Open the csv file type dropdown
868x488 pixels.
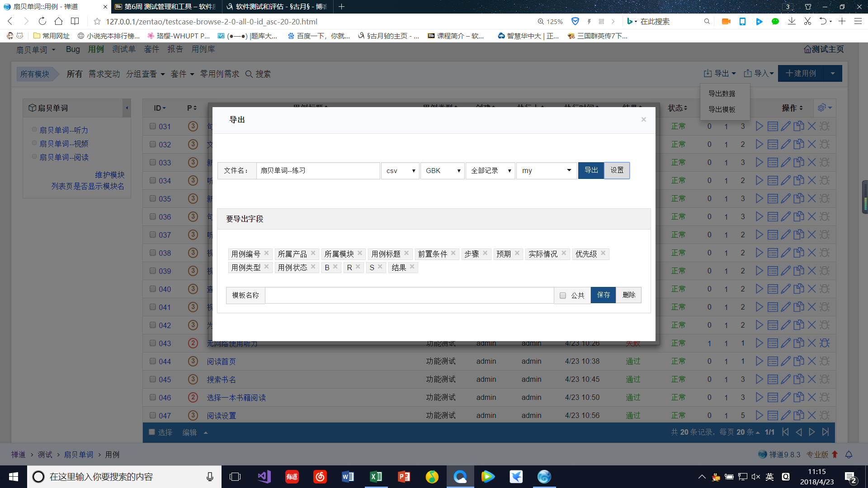(400, 171)
